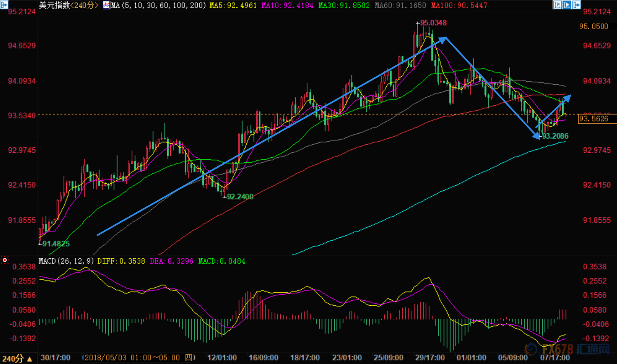617x364 pixels.
Task: Click the jump-to-start axis icon at top right
Action: click(x=557, y=5)
